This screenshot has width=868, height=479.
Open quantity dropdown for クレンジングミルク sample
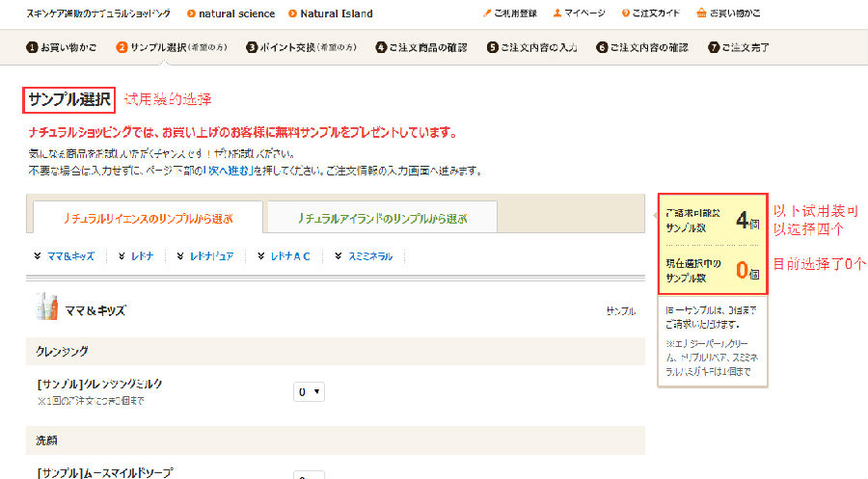[x=309, y=392]
